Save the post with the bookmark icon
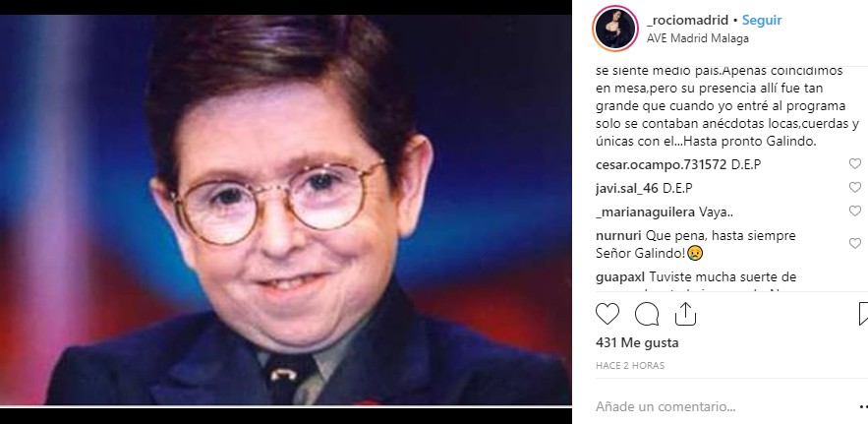 pos(863,314)
